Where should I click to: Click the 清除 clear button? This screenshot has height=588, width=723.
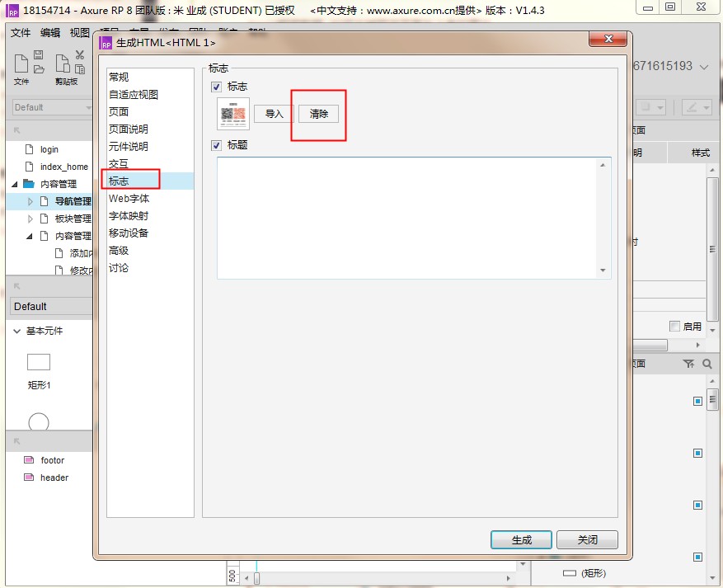click(318, 114)
